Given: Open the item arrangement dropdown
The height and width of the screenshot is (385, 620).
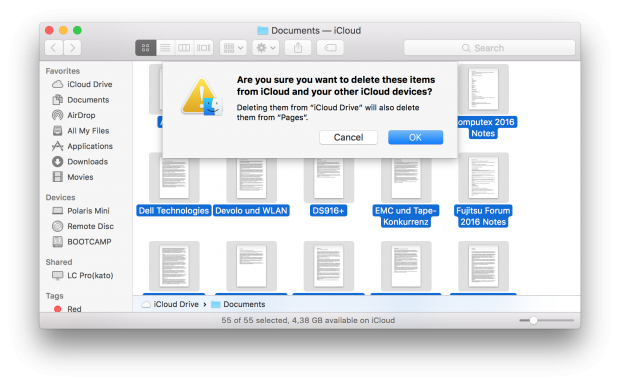Looking at the screenshot, I should click(233, 48).
